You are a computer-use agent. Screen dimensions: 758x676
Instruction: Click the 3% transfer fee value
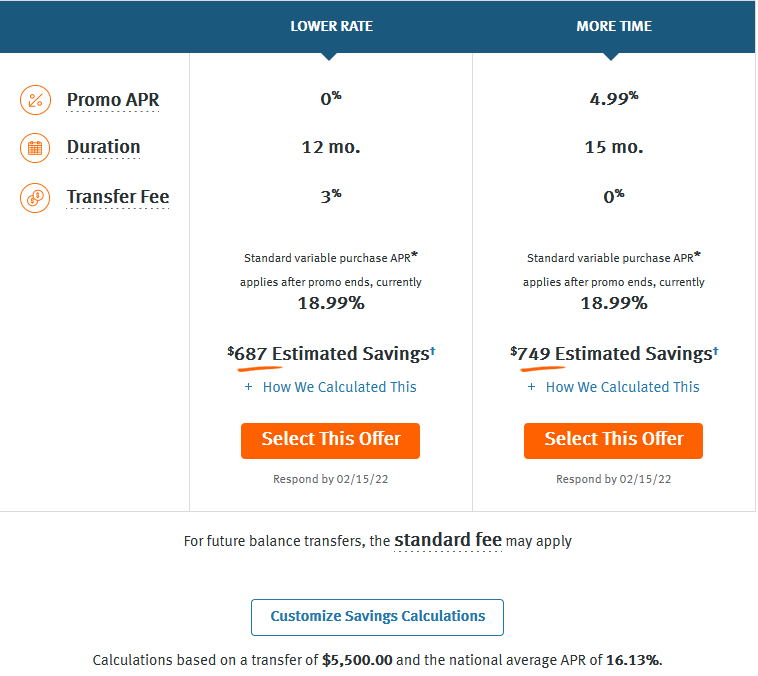(x=331, y=197)
